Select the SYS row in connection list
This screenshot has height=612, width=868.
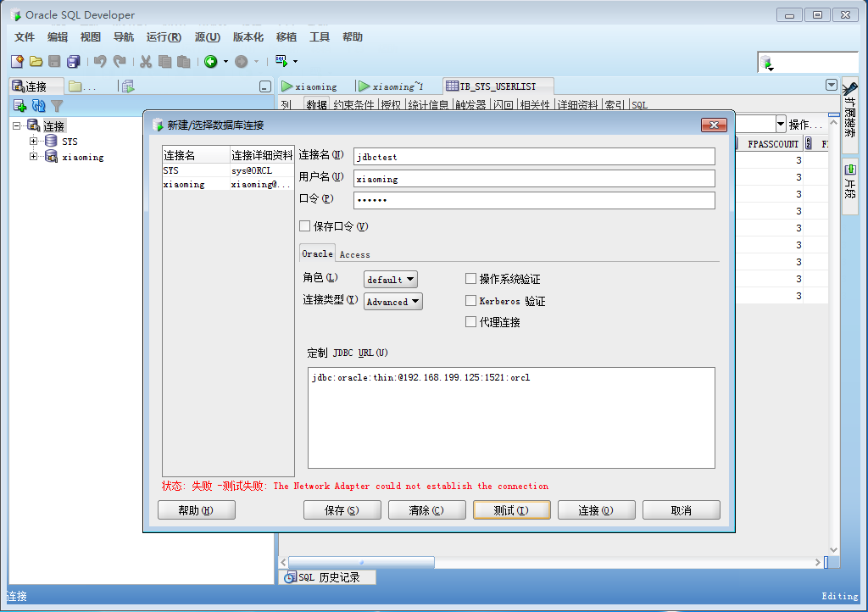(228, 170)
